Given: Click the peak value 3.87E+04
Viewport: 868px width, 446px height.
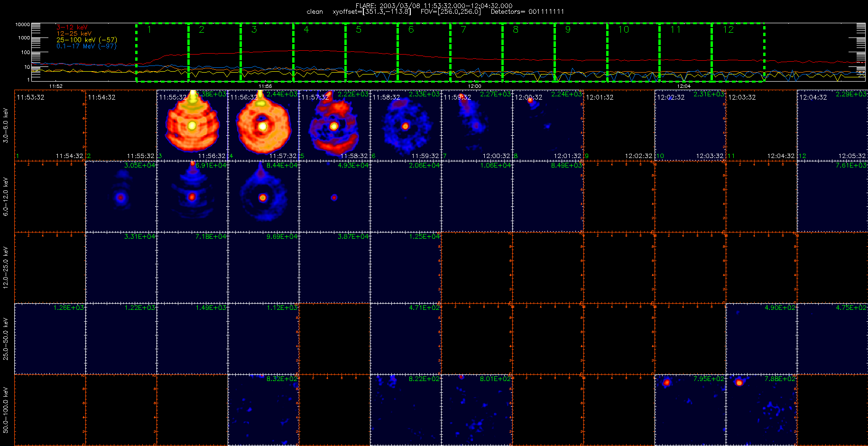Looking at the screenshot, I should point(353,236).
